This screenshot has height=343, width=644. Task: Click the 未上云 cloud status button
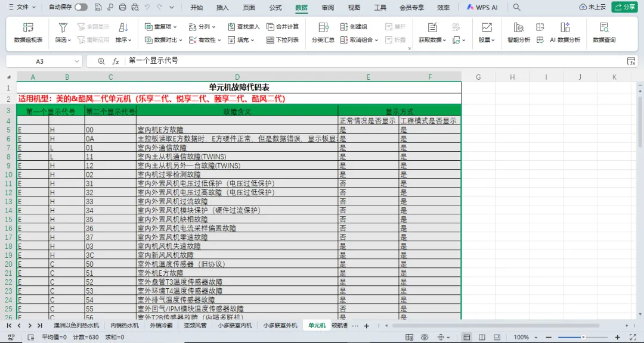pyautogui.click(x=593, y=7)
